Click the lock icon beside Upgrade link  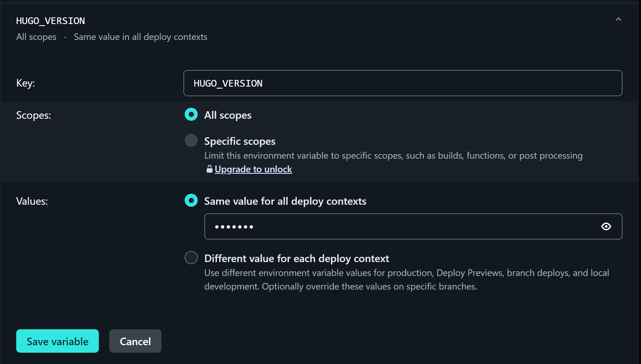pyautogui.click(x=209, y=169)
